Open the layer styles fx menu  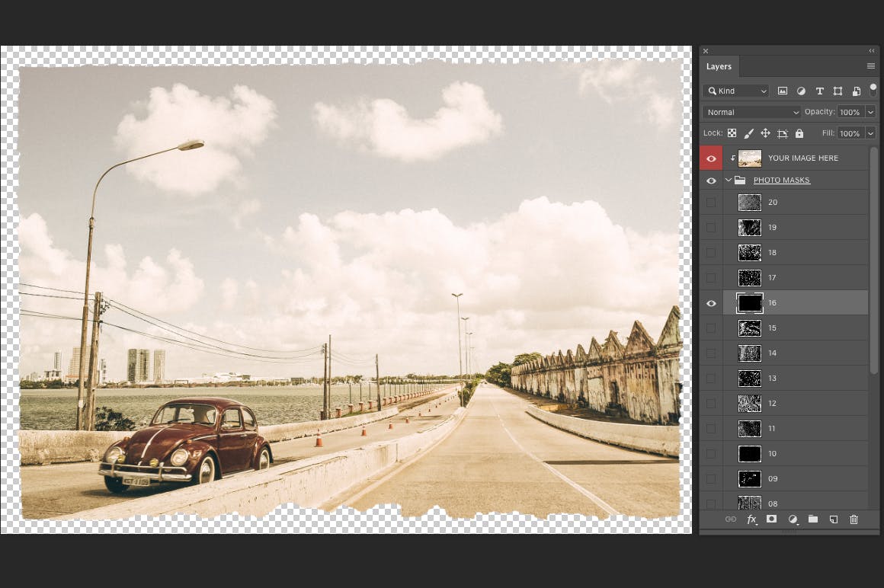(x=752, y=519)
